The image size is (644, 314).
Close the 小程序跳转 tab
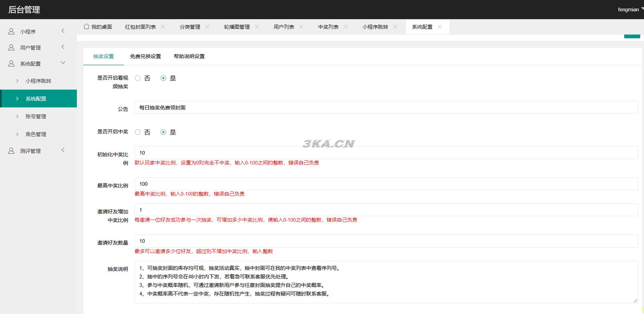[395, 27]
